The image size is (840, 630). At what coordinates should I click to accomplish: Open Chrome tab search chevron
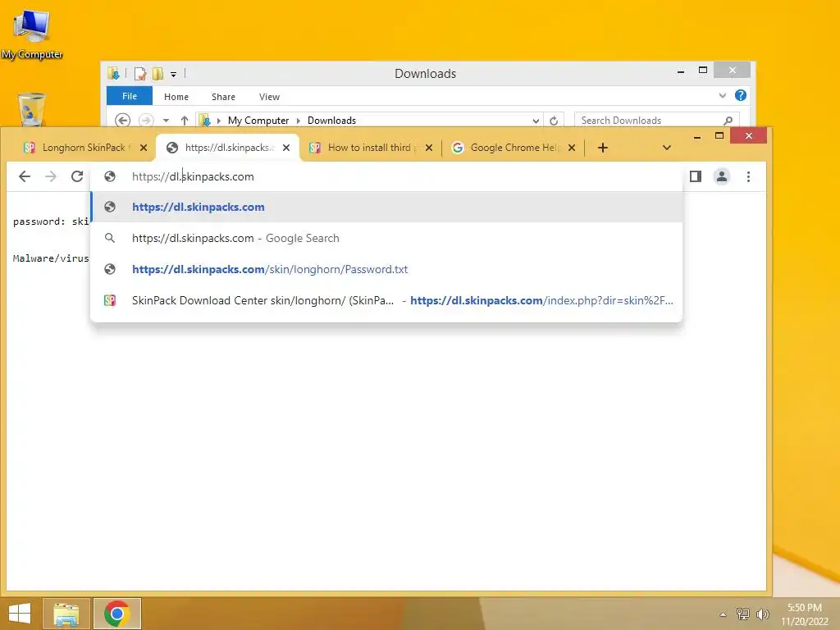(x=666, y=148)
